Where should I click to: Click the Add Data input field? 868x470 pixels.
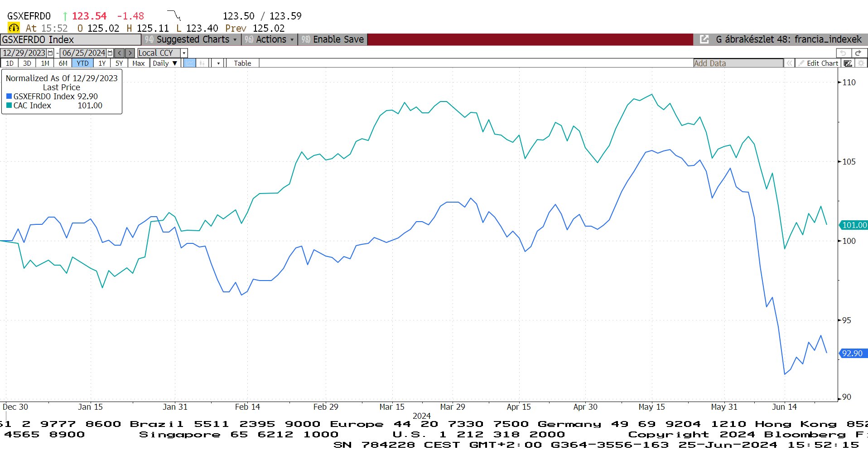point(738,63)
